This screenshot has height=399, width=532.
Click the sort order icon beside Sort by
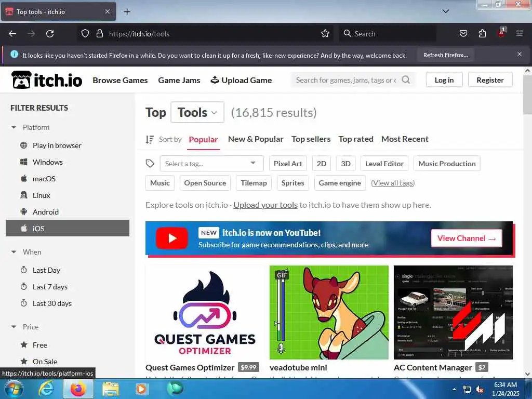point(149,139)
